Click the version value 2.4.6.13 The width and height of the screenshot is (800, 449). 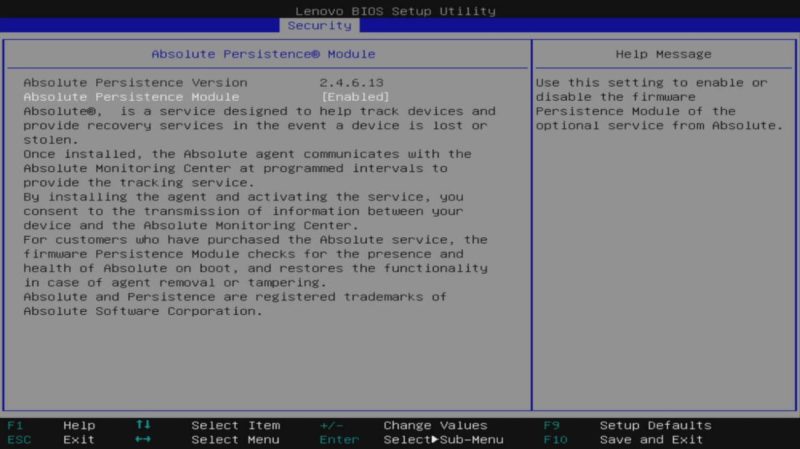coord(352,83)
